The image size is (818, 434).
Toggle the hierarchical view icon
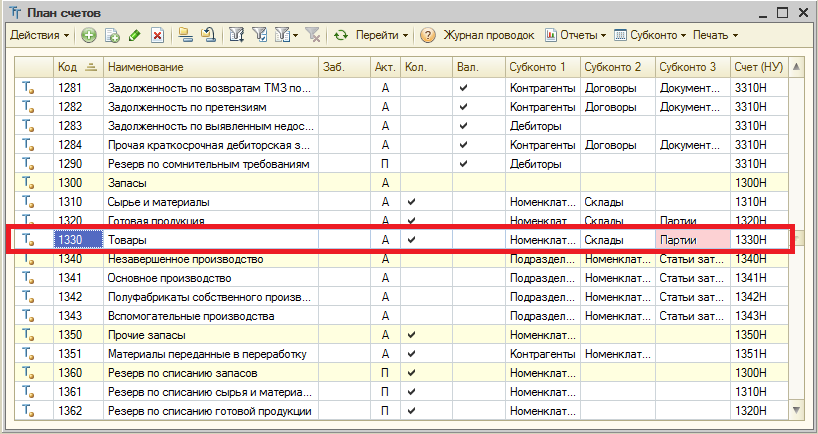click(x=186, y=35)
